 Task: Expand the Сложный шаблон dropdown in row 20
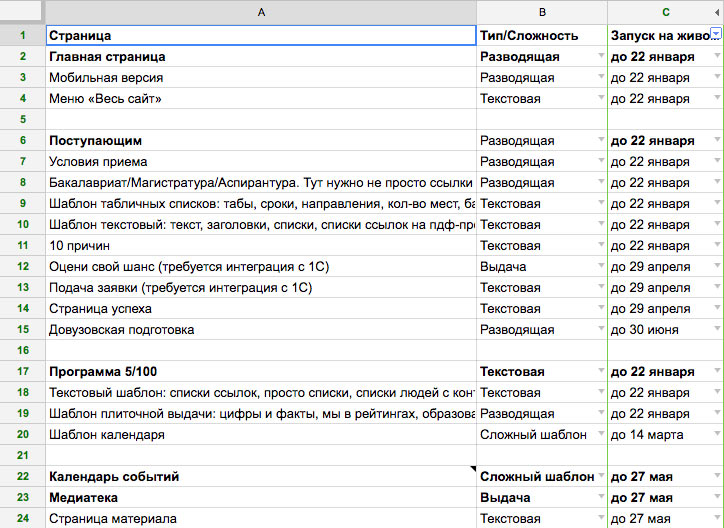(x=600, y=435)
